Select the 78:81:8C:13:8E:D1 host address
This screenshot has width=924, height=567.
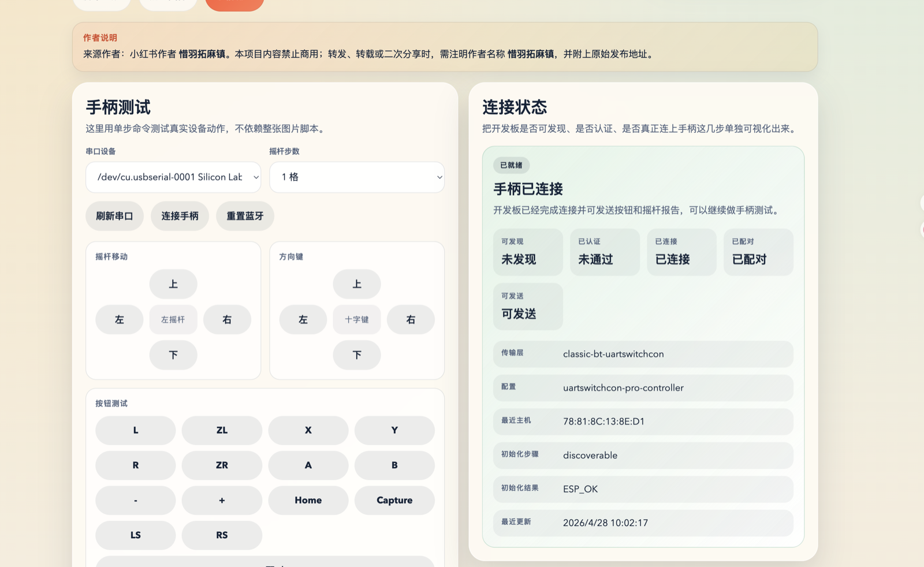(603, 421)
